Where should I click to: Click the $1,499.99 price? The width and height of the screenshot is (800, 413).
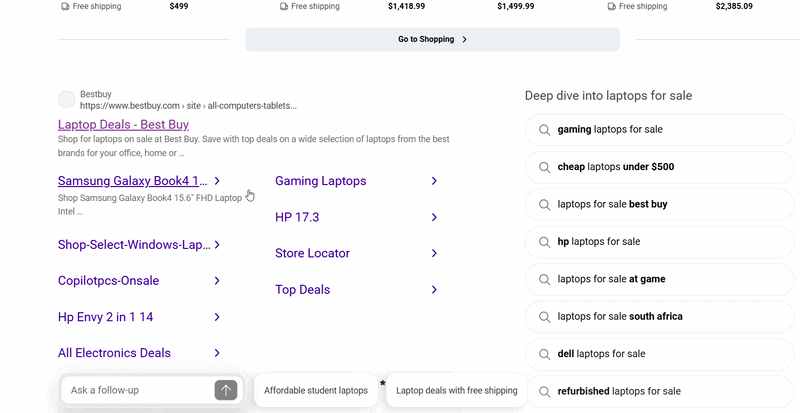tap(516, 7)
